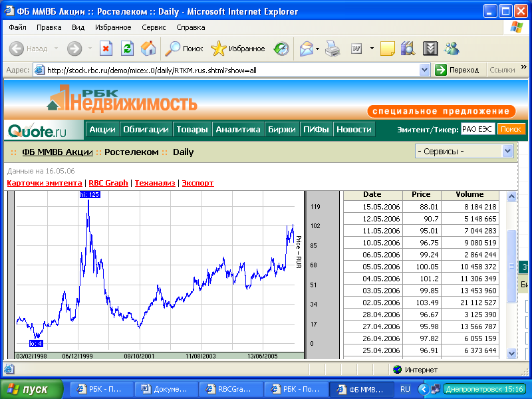Click the РБК Недвижимость banner logo
532x399 pixels.
click(x=122, y=98)
